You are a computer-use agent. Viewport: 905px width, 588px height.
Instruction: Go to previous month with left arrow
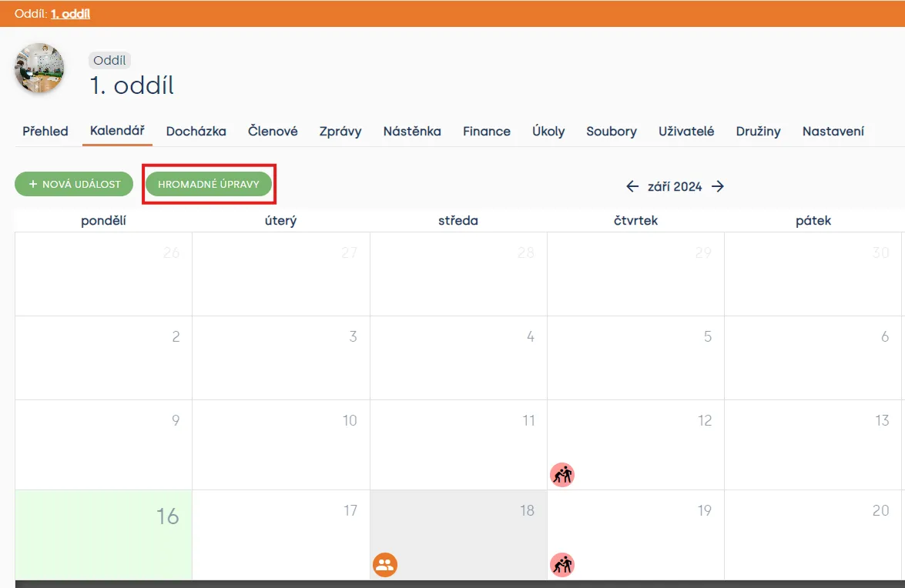point(632,186)
